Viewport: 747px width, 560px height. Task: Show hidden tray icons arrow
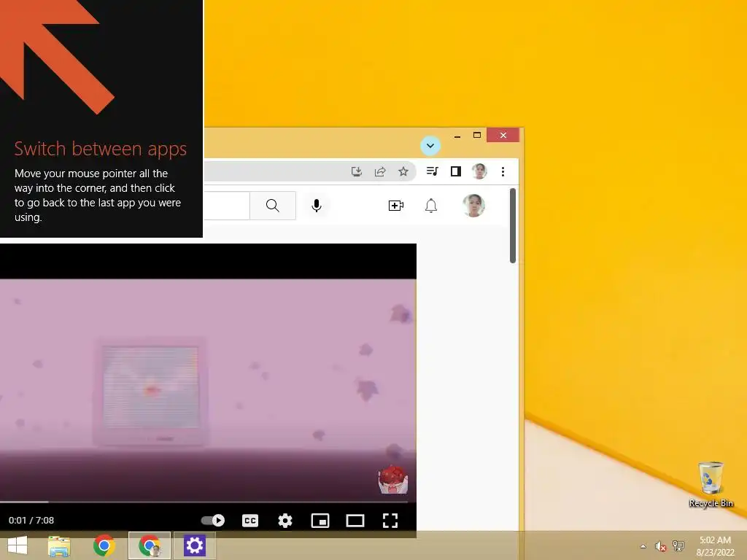point(643,546)
